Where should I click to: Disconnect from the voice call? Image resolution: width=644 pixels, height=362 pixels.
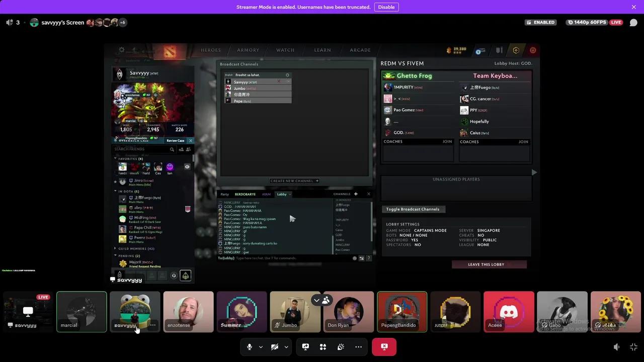tap(384, 347)
